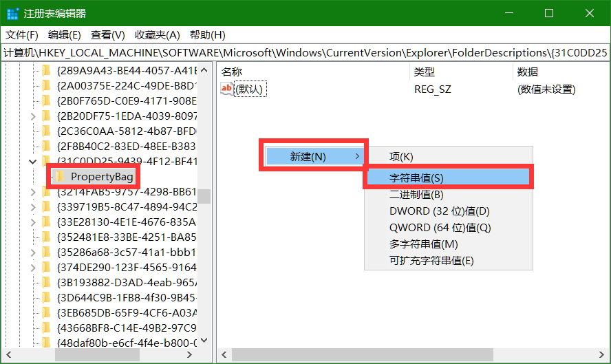Click folder icon of {289A9A43-BE44-4057 key

[47, 70]
